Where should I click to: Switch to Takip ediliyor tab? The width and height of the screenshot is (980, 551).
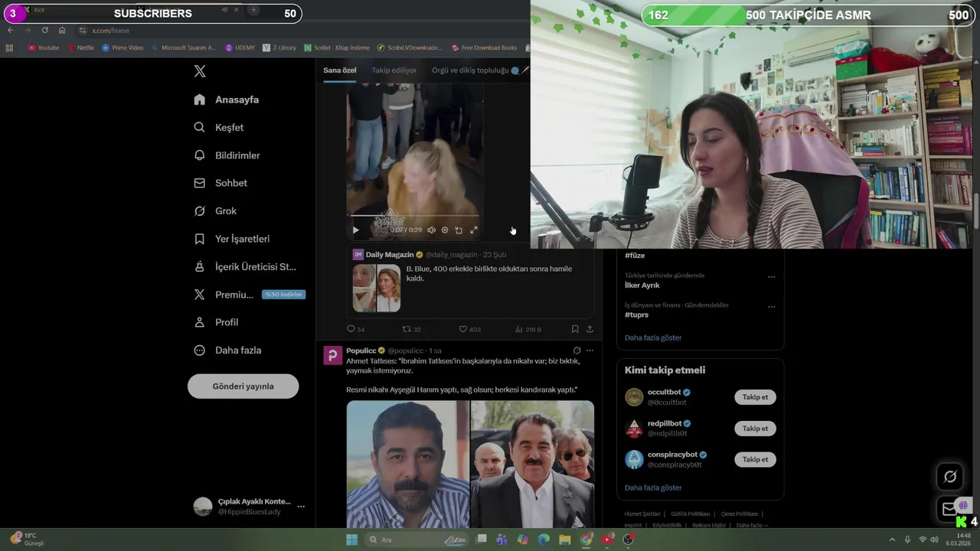[394, 70]
